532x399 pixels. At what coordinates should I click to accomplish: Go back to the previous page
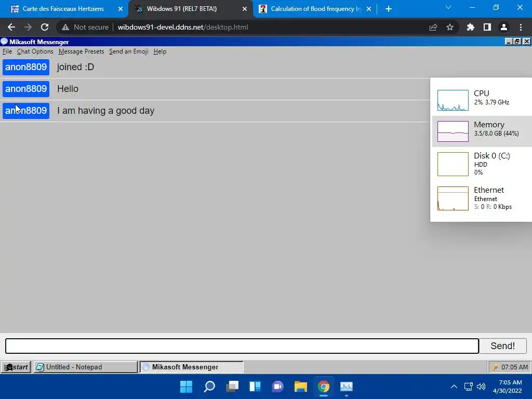[11, 27]
